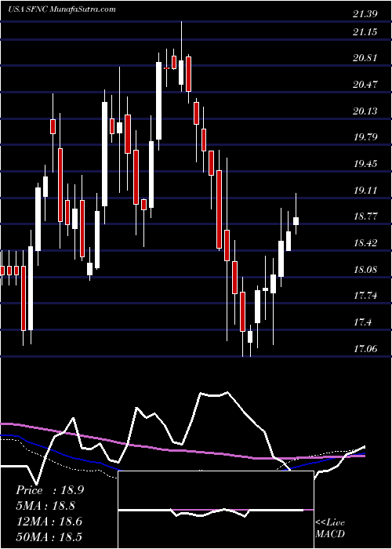Click the 21.39 price axis label

click(365, 14)
